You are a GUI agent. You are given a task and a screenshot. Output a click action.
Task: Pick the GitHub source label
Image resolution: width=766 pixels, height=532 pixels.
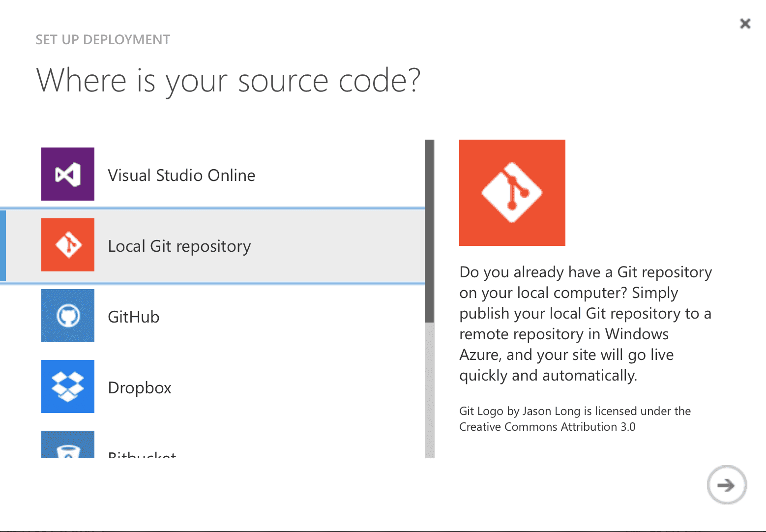[134, 317]
